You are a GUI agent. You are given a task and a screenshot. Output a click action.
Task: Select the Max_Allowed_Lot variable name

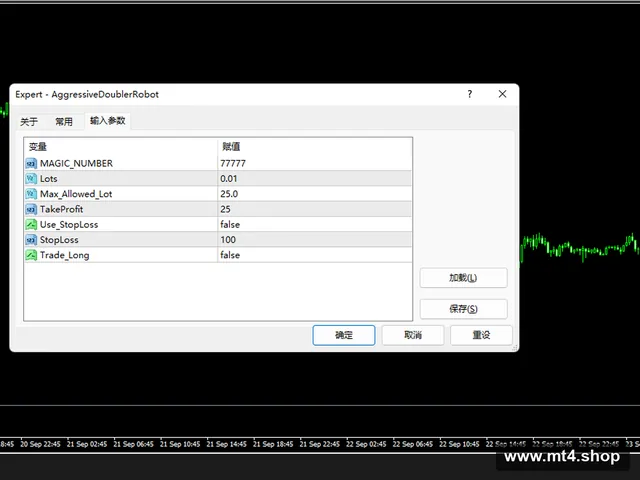[76, 194]
